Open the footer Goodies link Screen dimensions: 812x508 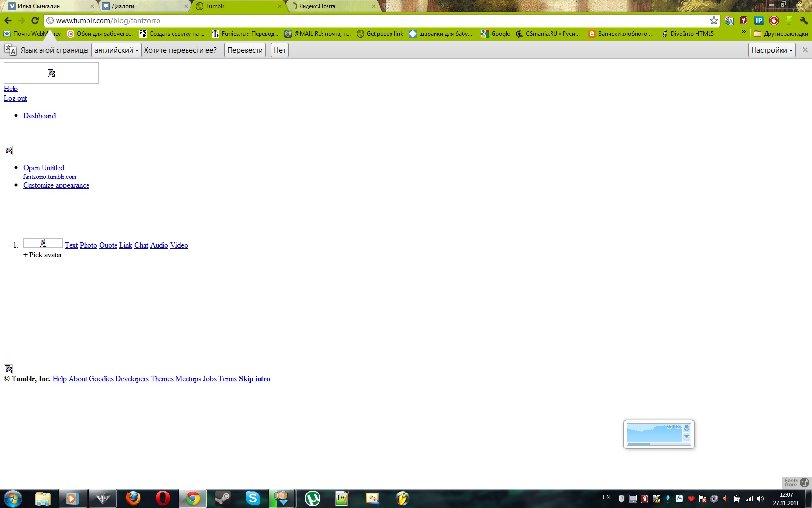101,379
